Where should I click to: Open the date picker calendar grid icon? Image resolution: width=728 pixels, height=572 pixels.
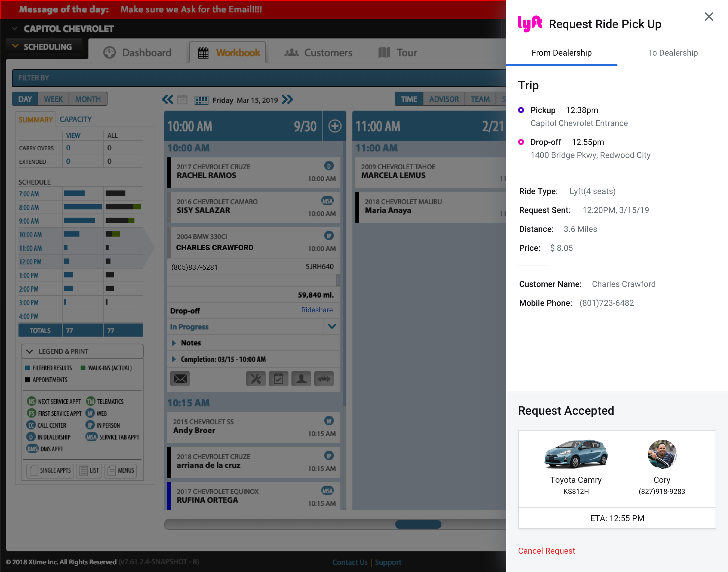coord(201,100)
